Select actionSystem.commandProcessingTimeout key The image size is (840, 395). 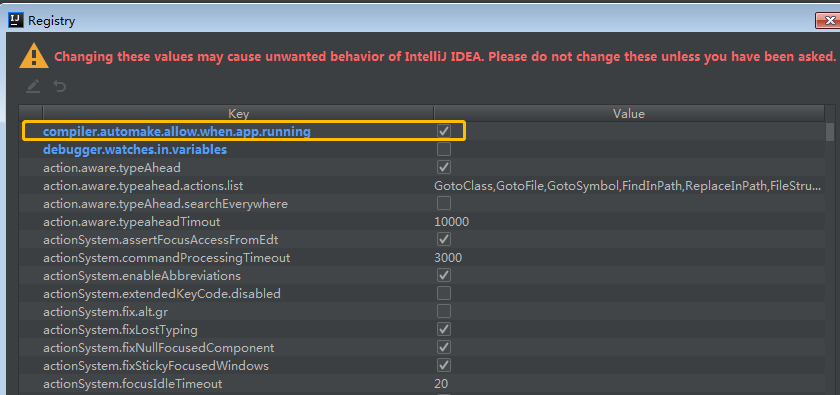coord(167,258)
